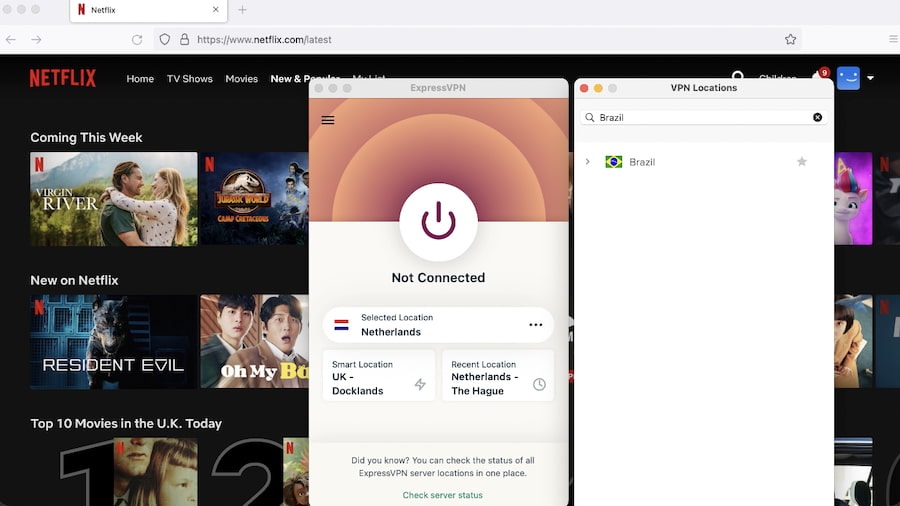Reload the page in the browser
The height and width of the screenshot is (506, 900).
coord(137,40)
